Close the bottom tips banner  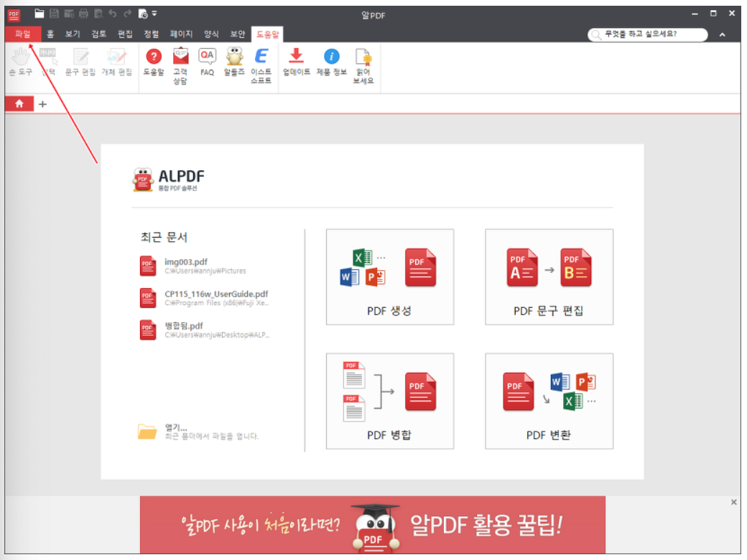click(733, 502)
